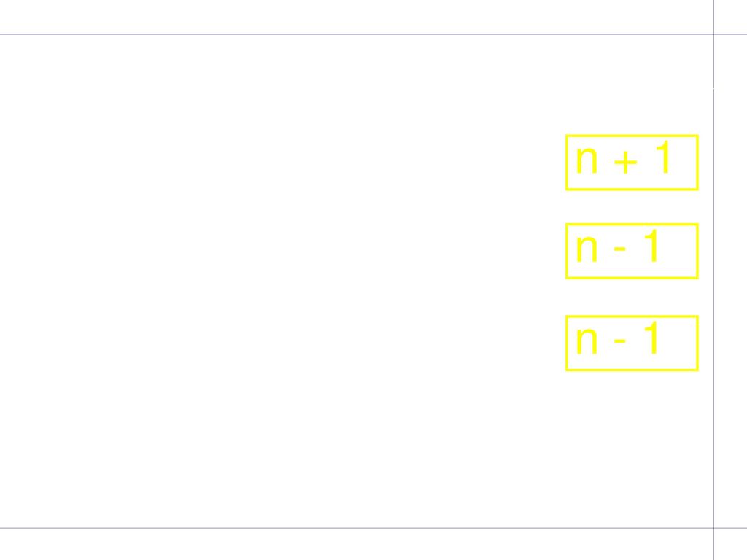Click the gap between the two "n - 1" boxes

coord(632,297)
